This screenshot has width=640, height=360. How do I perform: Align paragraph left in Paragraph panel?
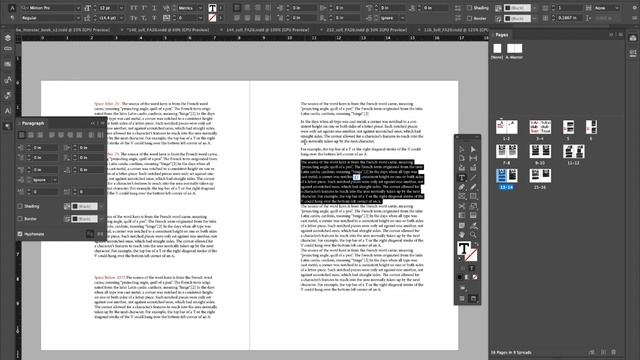click(x=22, y=135)
